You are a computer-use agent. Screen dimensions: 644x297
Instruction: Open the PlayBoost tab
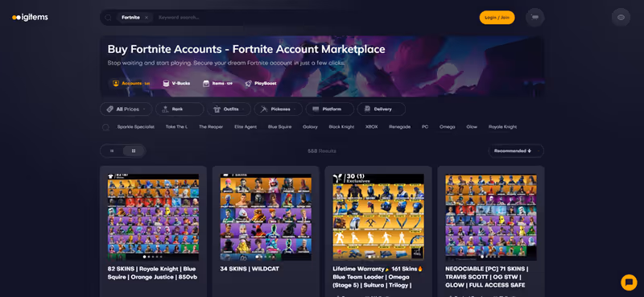click(261, 84)
